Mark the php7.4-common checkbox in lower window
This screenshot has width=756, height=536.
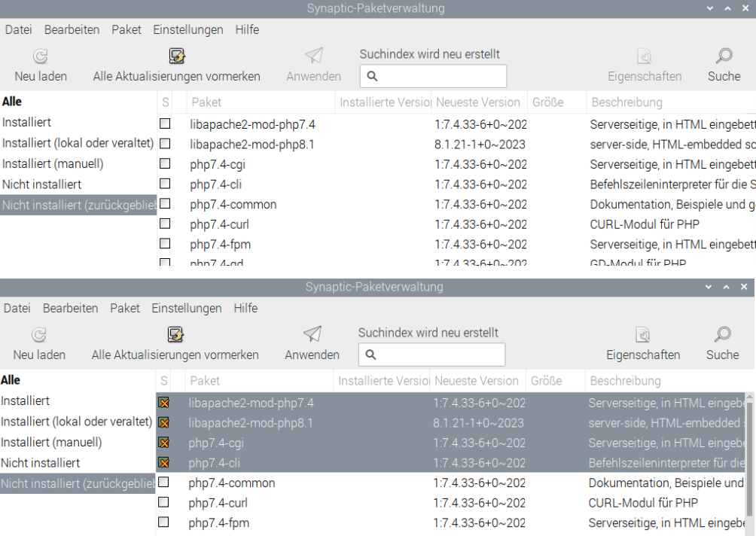163,483
